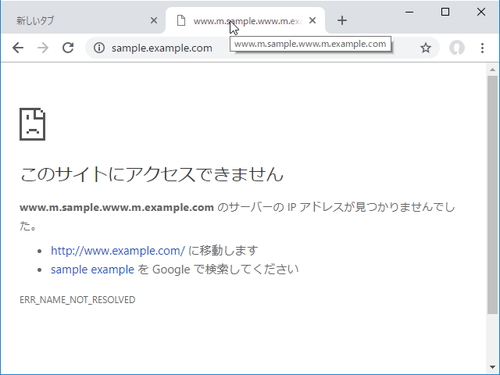Reload the page with the refresh icon
The width and height of the screenshot is (500, 375).
point(68,48)
